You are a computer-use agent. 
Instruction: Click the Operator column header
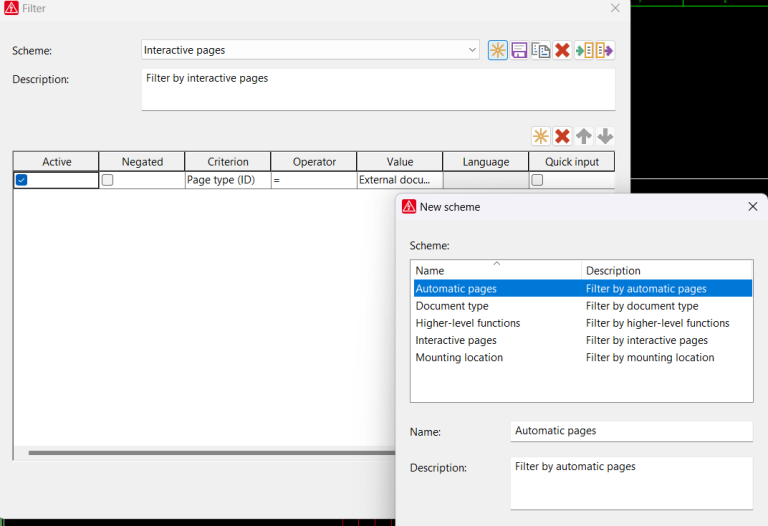click(314, 162)
